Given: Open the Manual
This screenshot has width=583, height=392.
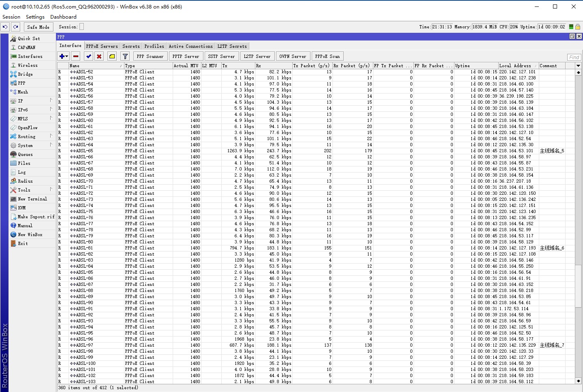Looking at the screenshot, I should tap(32, 226).
